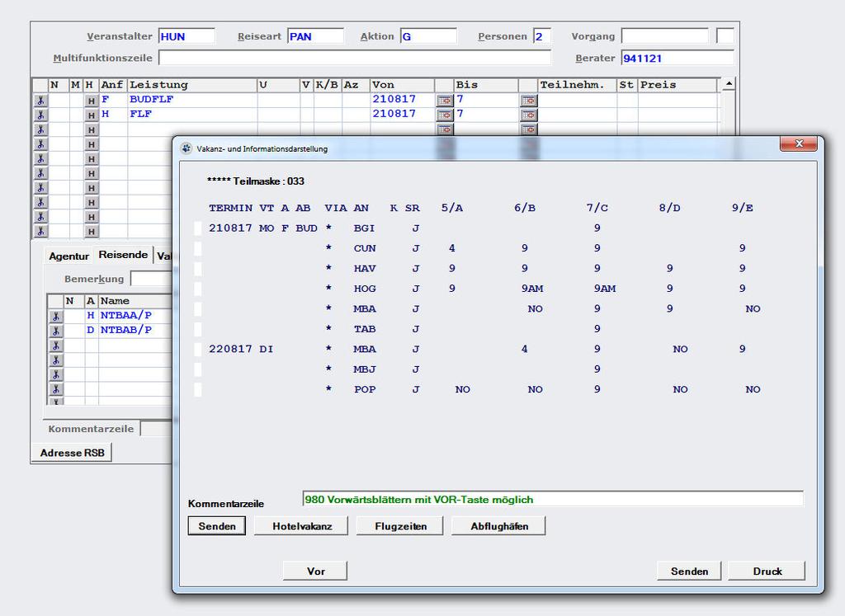Click the Preis column header

tap(678, 85)
